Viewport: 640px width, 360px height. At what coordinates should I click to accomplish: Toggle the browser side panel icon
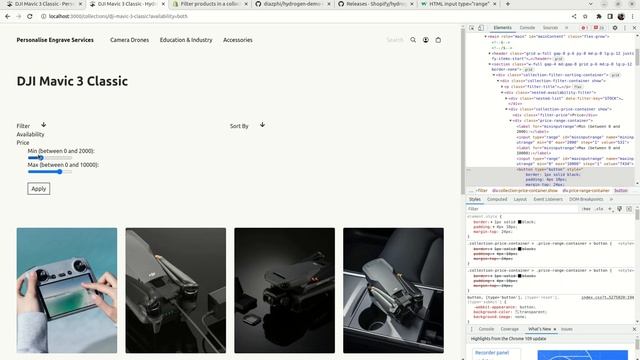pyautogui.click(x=610, y=16)
